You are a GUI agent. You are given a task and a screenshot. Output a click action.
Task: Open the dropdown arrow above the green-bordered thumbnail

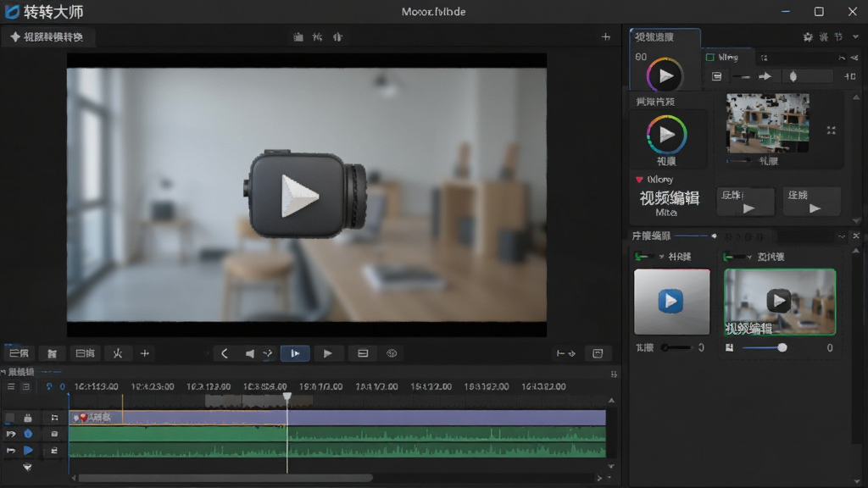[749, 257]
